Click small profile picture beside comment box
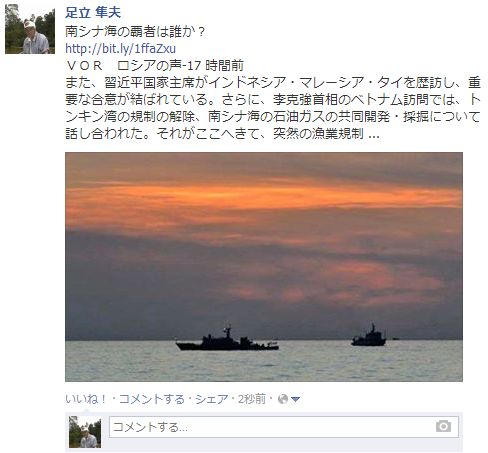Viewport: 488px width, 453px height. (85, 432)
